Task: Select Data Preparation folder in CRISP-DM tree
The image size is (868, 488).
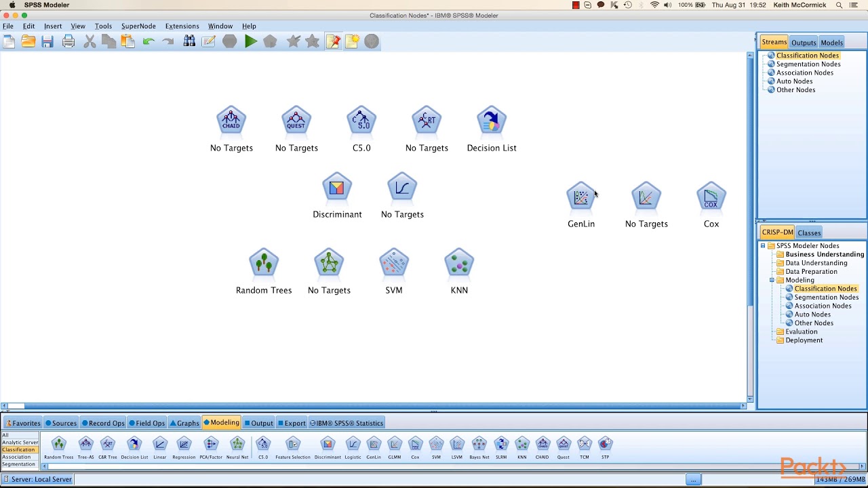Action: [x=811, y=272]
